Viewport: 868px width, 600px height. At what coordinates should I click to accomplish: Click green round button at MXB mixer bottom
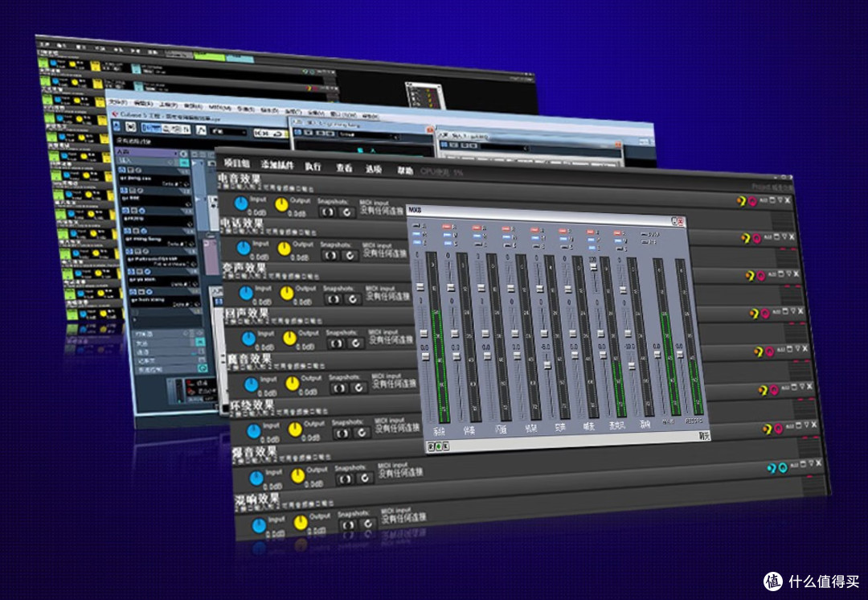439,446
